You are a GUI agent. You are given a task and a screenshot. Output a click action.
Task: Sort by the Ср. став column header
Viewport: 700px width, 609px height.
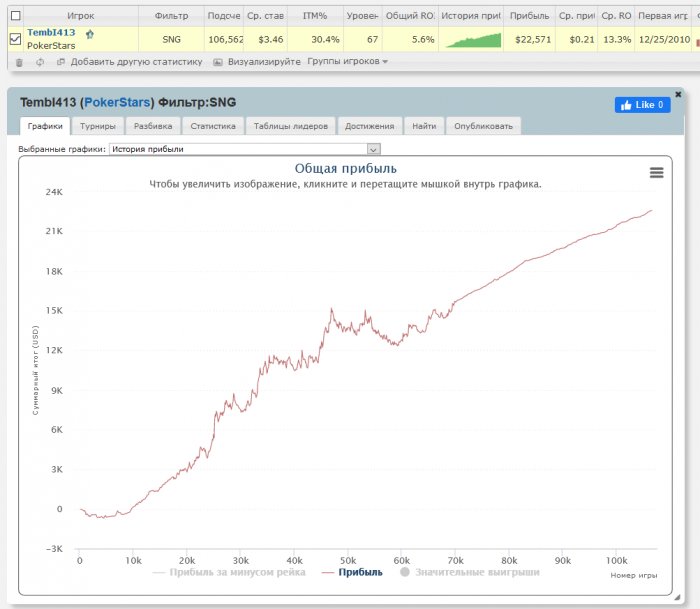[266, 16]
